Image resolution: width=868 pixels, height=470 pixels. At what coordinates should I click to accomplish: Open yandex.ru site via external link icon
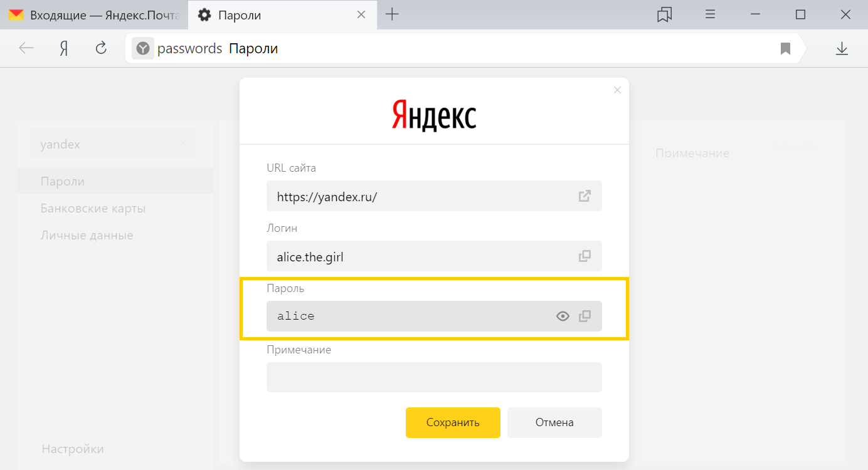585,196
